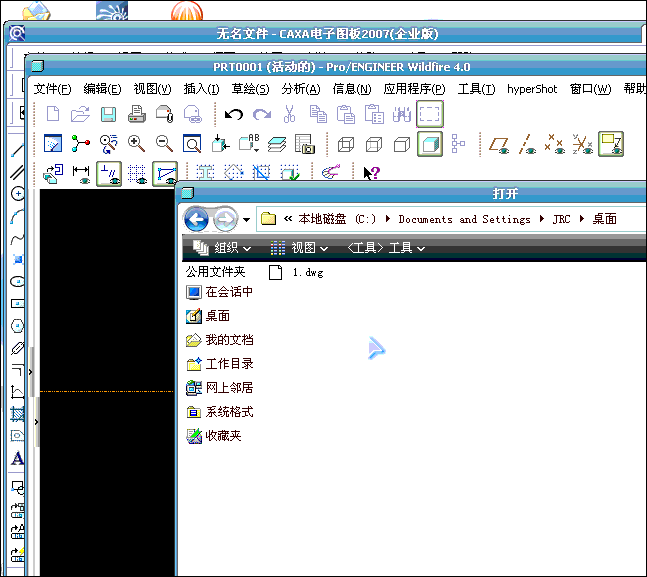The width and height of the screenshot is (647, 577).
Task: Click Documents and Settings in path bar
Action: click(464, 219)
